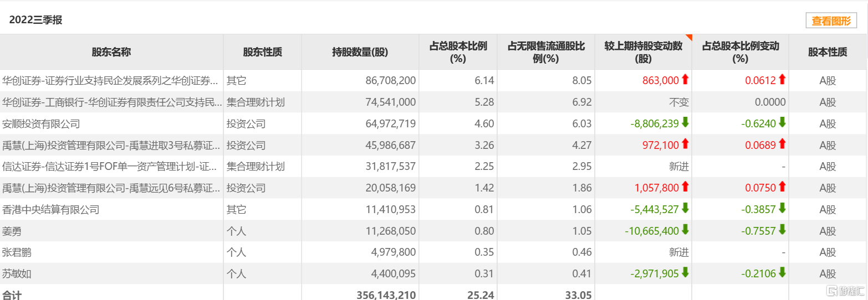Click green down arrow next to -0.6240
The height and width of the screenshot is (300, 868).
(x=782, y=123)
